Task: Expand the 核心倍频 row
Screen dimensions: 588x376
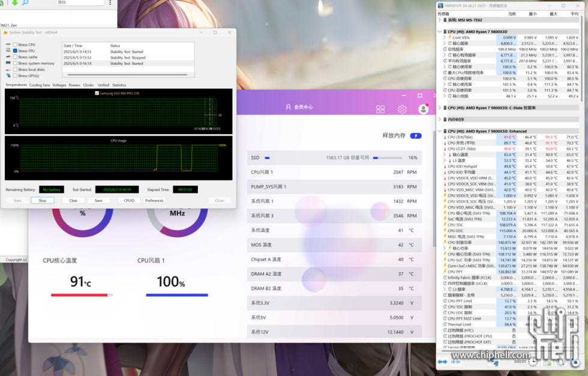Action: point(445,96)
